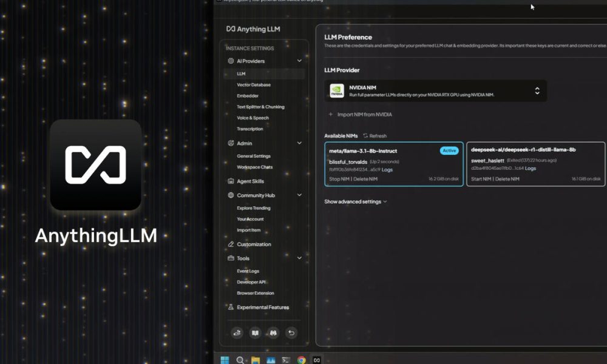Open Logs for the deepseek-r1-distill NIM
Image resolution: width=607 pixels, height=364 pixels.
coord(530,169)
